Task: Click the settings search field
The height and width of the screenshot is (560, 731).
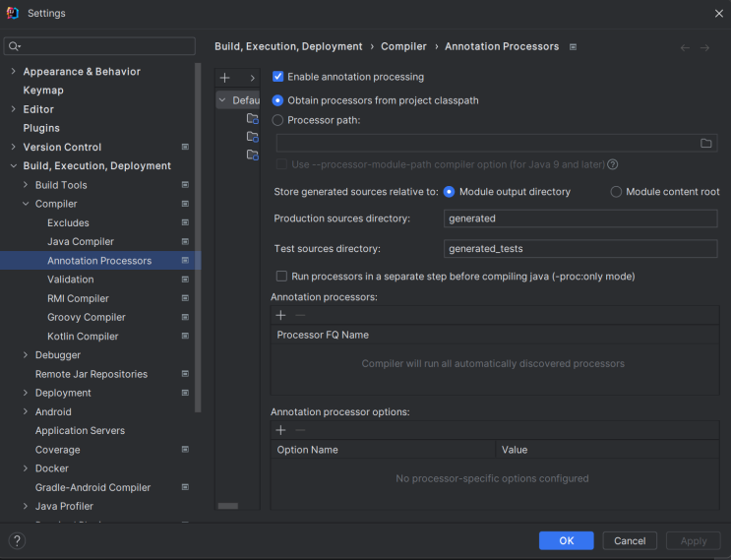Action: point(99,46)
